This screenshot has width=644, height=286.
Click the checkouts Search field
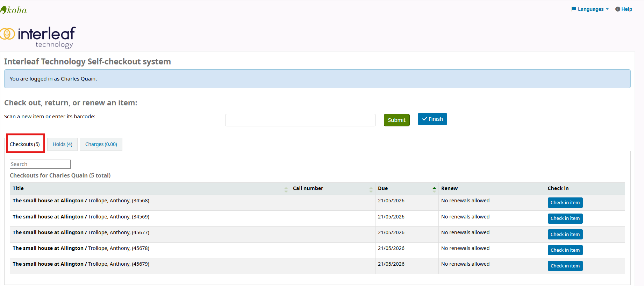pyautogui.click(x=40, y=164)
